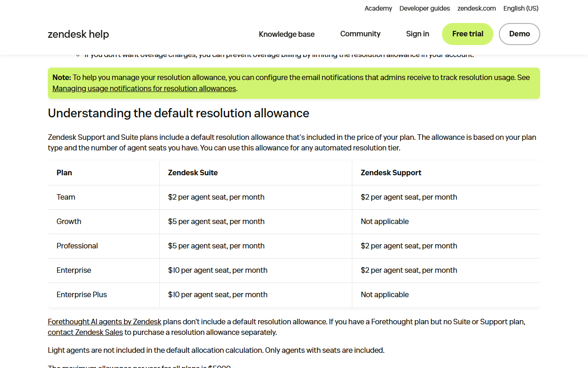Click Sign in
The image size is (588, 368).
pos(418,34)
